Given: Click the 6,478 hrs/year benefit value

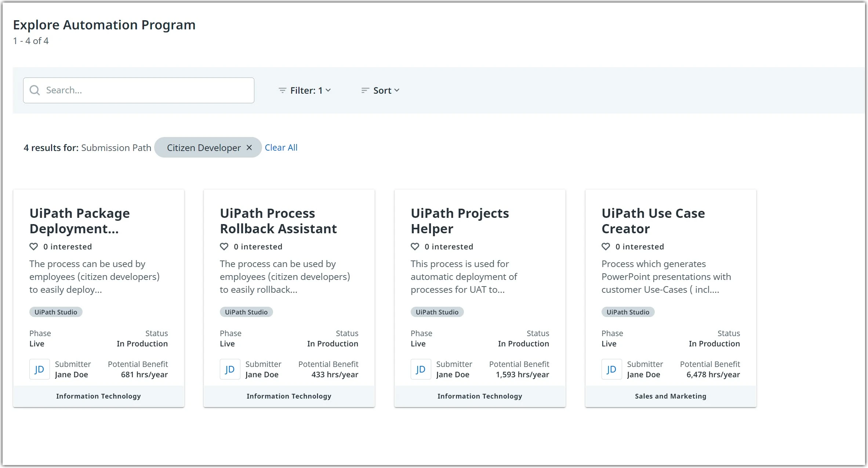Looking at the screenshot, I should click(x=713, y=375).
